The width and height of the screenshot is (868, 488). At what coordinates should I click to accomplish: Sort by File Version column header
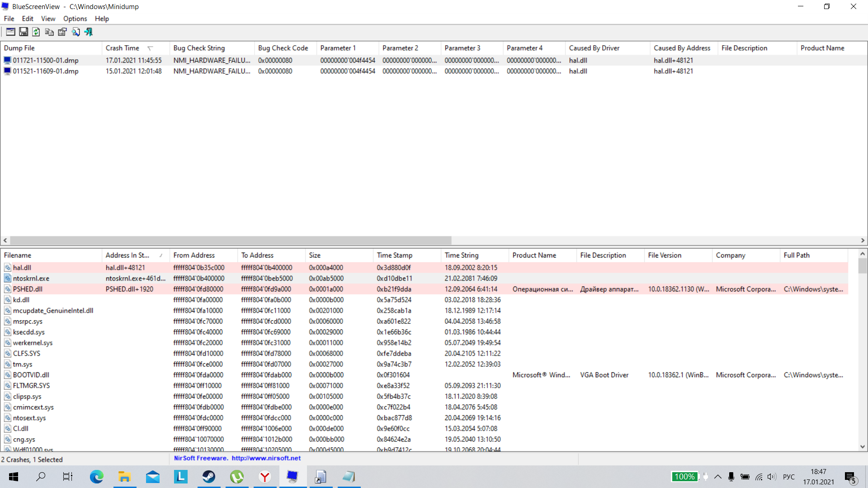point(679,255)
